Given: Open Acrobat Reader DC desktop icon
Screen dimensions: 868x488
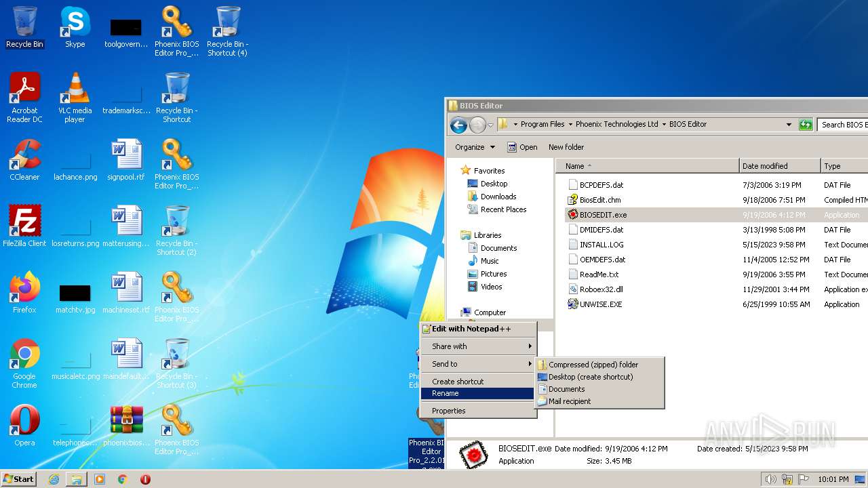Looking at the screenshot, I should 24,98.
